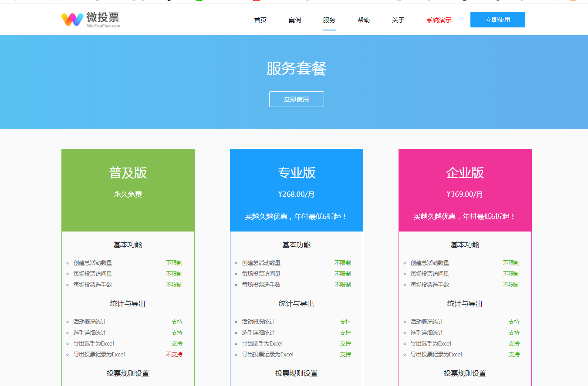Open the red 系统演示 link

pos(439,20)
